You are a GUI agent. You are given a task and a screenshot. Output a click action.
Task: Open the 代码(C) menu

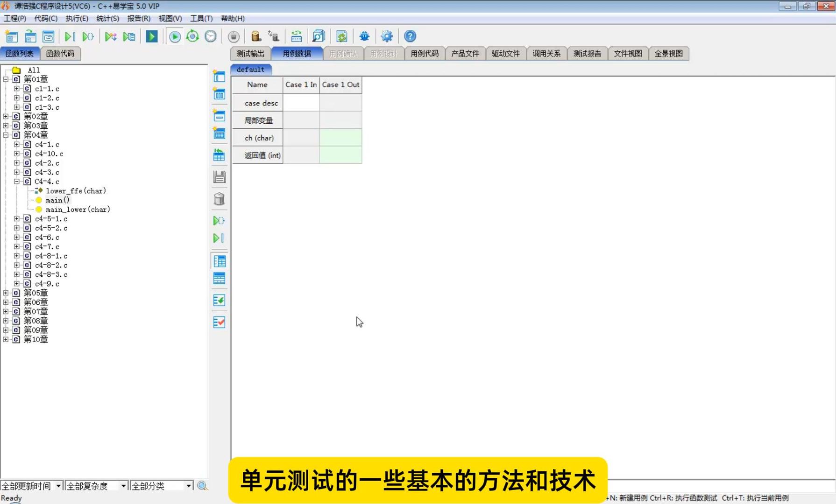point(46,18)
